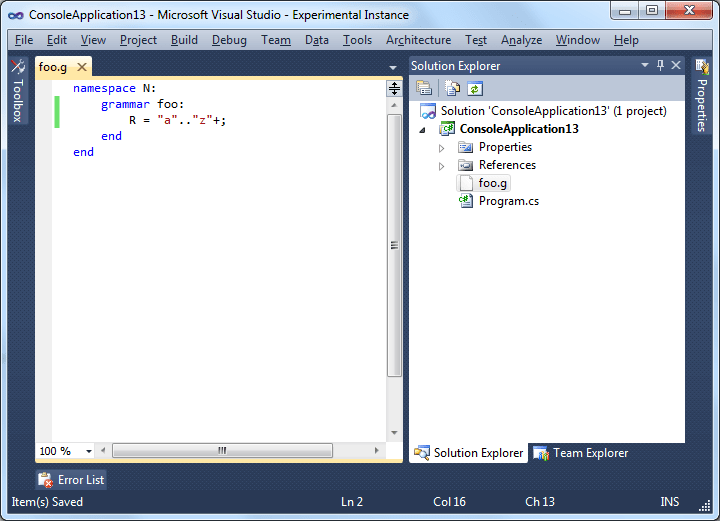Click the foo.g file icon
The image size is (720, 521).
(466, 183)
